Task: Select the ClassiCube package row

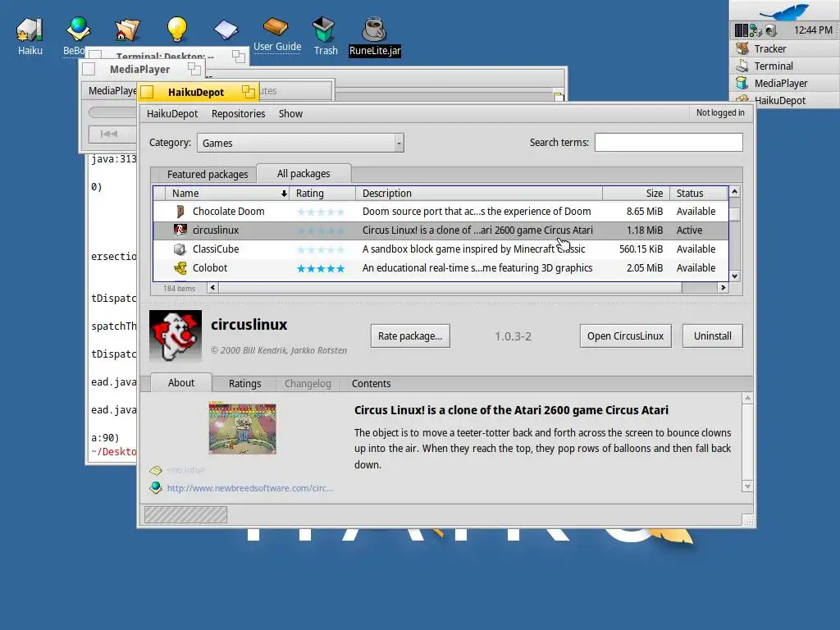Action: (441, 249)
